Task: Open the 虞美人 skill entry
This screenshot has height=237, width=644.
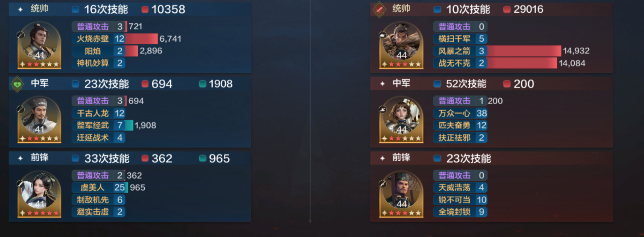Action: pos(99,187)
